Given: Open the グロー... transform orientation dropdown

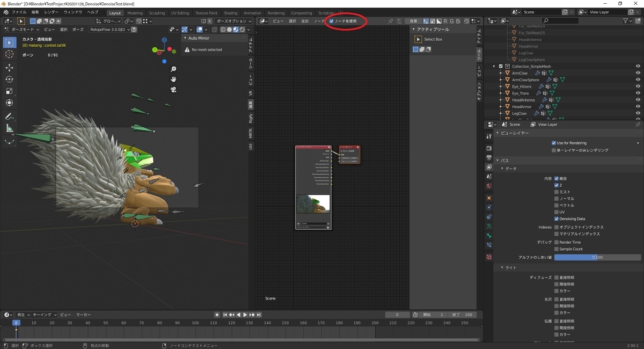Looking at the screenshot, I should (109, 21).
